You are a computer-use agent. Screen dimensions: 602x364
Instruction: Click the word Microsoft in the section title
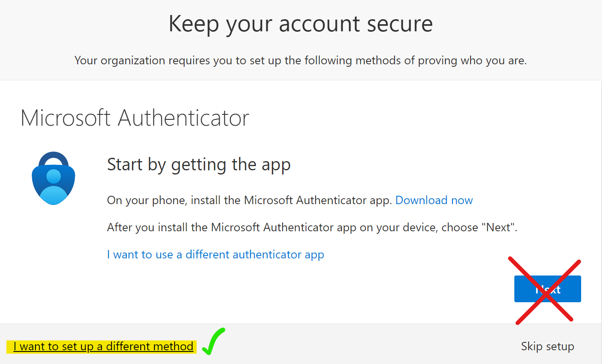(x=66, y=118)
